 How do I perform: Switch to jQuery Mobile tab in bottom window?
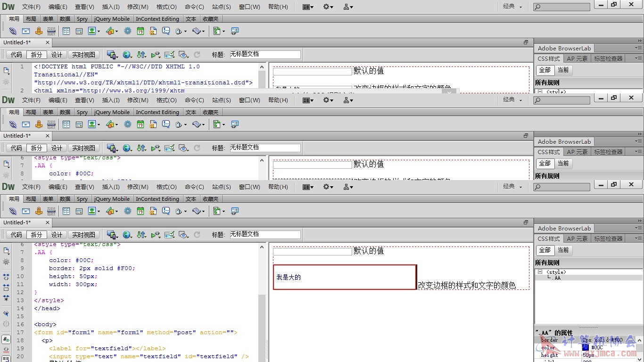[x=112, y=199]
